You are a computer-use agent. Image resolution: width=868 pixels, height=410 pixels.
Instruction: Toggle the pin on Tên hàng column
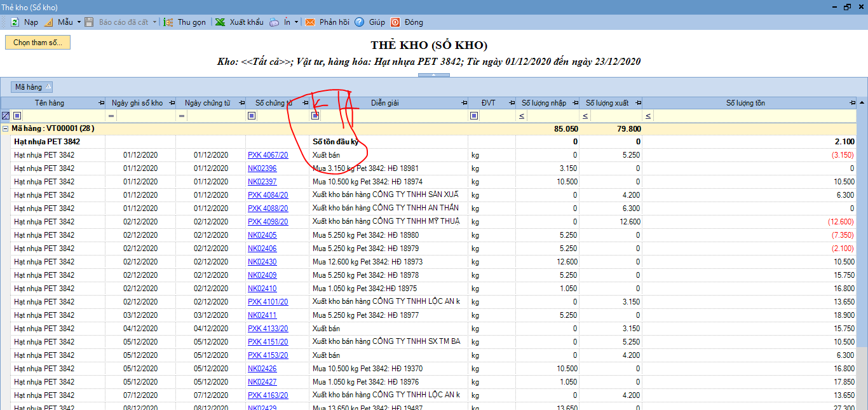coord(101,103)
